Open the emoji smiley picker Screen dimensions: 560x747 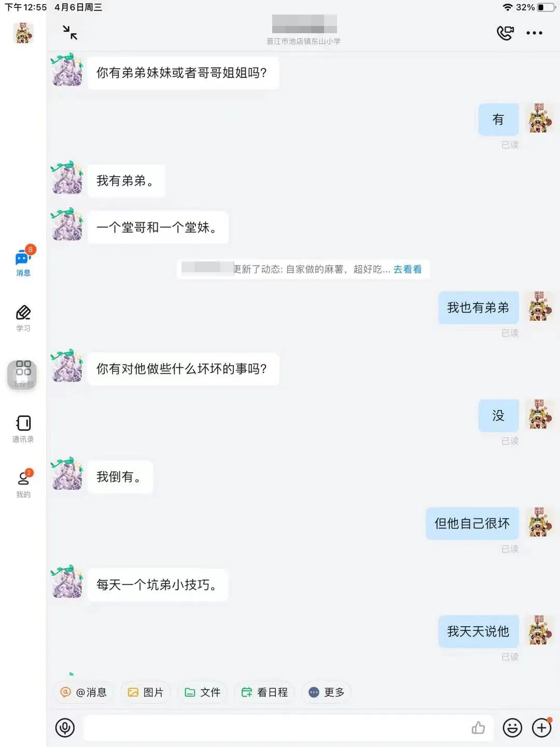point(512,728)
